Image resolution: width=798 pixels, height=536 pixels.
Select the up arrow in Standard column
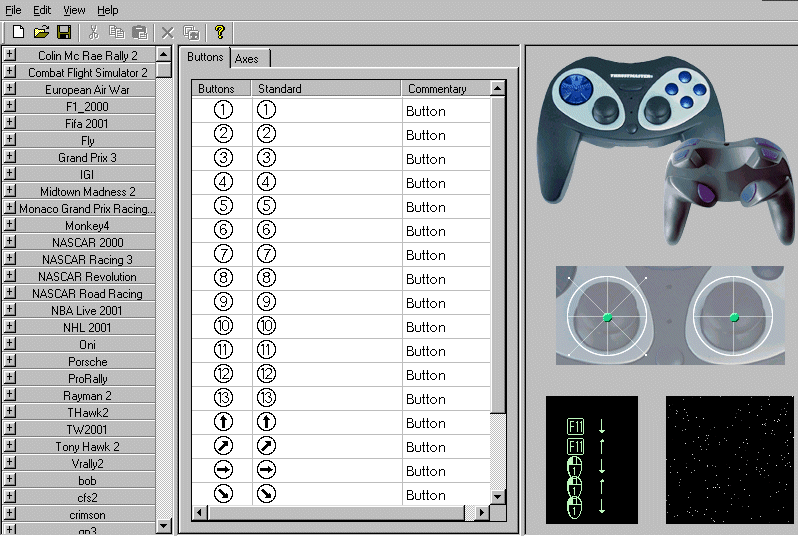tap(266, 423)
